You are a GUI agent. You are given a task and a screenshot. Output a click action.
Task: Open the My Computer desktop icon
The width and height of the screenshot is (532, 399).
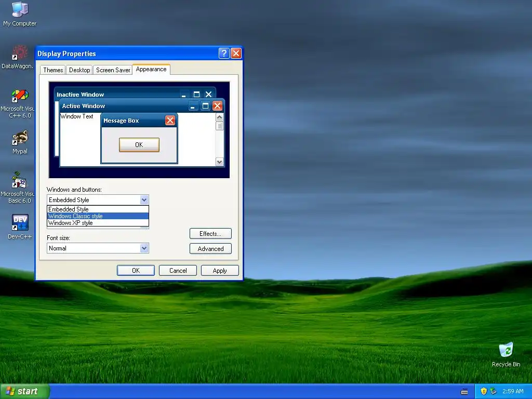[x=20, y=14]
